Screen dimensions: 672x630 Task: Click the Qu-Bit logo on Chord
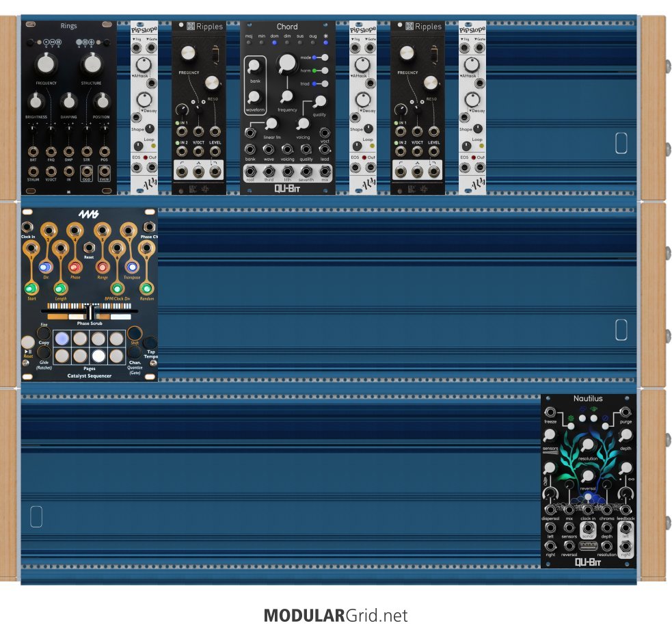point(287,188)
